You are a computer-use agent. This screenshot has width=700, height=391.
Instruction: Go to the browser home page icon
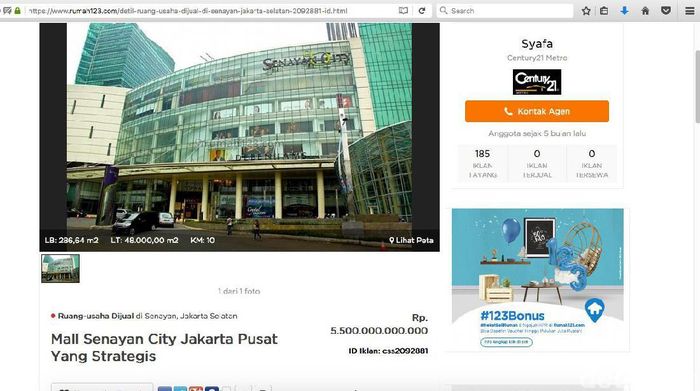(645, 11)
